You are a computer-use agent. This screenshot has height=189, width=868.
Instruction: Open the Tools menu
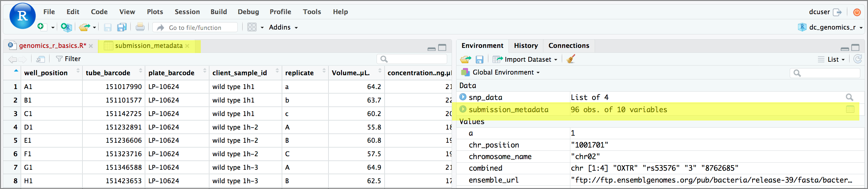(312, 12)
